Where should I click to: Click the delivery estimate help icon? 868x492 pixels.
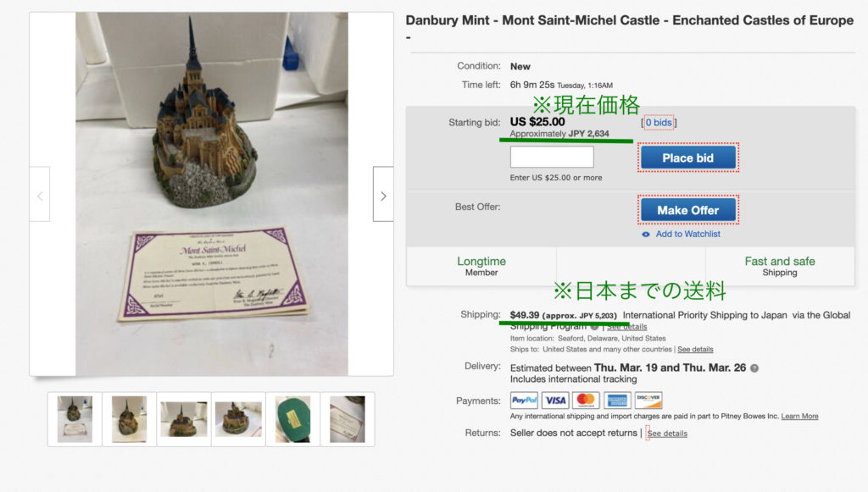pyautogui.click(x=754, y=368)
